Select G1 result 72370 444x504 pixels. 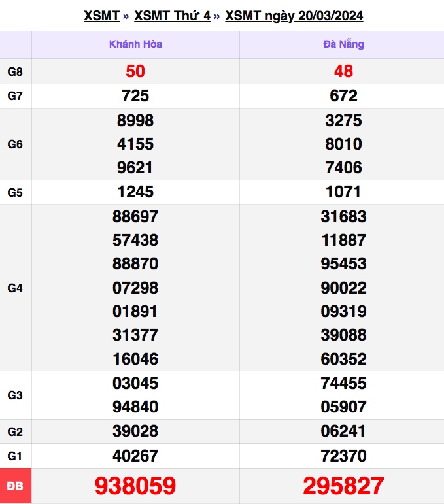click(343, 456)
